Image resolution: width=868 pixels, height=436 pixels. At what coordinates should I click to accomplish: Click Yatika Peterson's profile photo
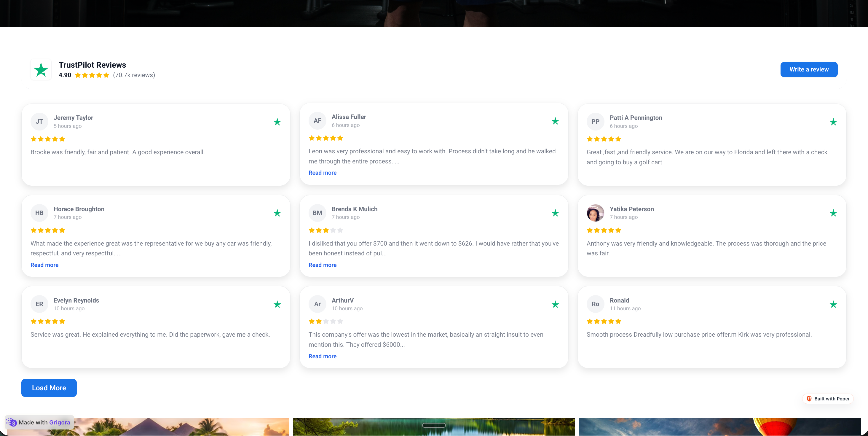click(595, 213)
